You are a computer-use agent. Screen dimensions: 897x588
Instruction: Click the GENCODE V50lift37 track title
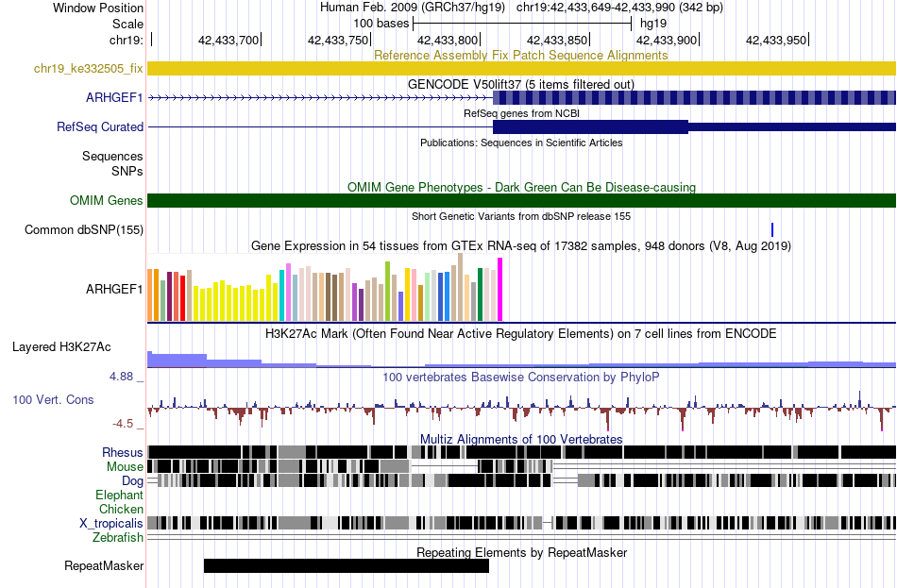[520, 85]
